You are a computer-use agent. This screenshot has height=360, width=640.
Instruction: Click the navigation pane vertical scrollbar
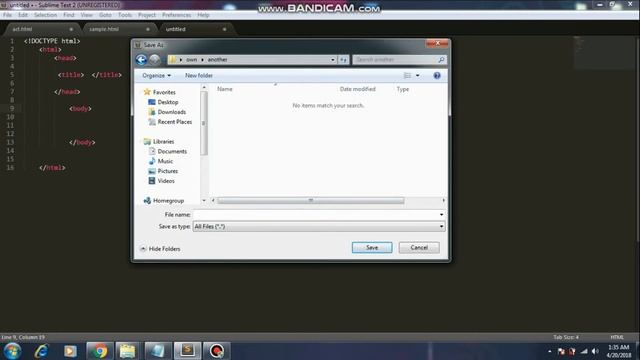(204, 123)
